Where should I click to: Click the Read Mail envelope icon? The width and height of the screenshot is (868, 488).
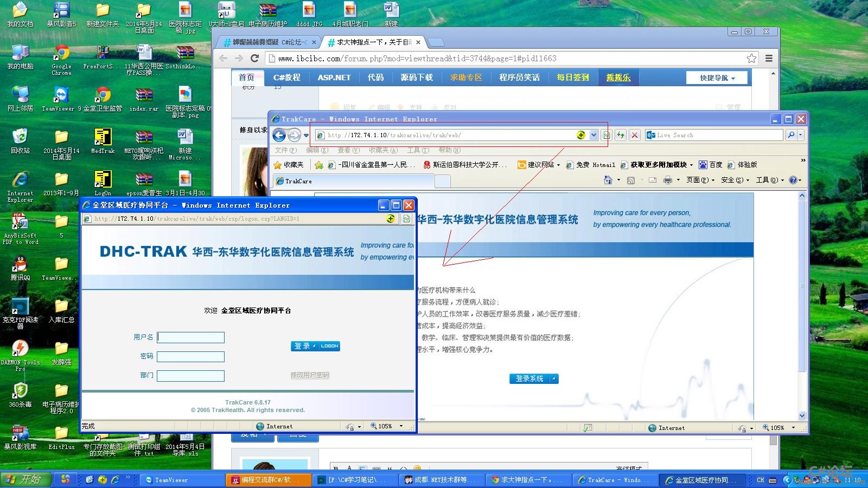click(652, 180)
